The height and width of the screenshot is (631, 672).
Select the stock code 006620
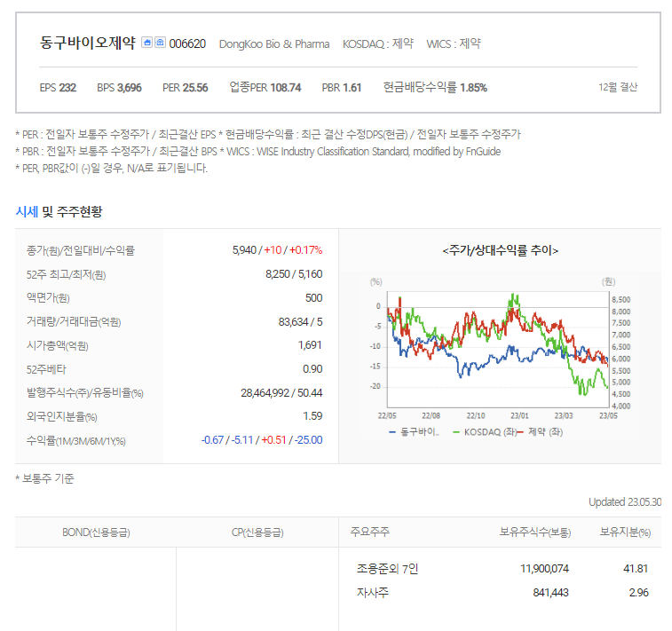click(187, 43)
